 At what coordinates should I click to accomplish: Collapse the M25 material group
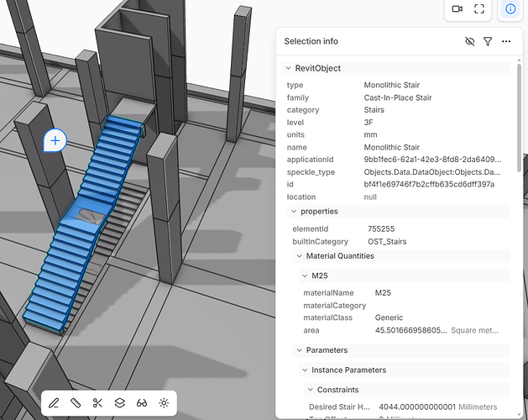(x=305, y=276)
